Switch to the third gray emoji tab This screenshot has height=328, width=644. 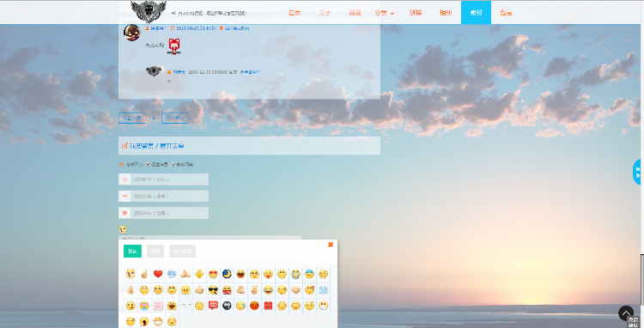pos(182,252)
